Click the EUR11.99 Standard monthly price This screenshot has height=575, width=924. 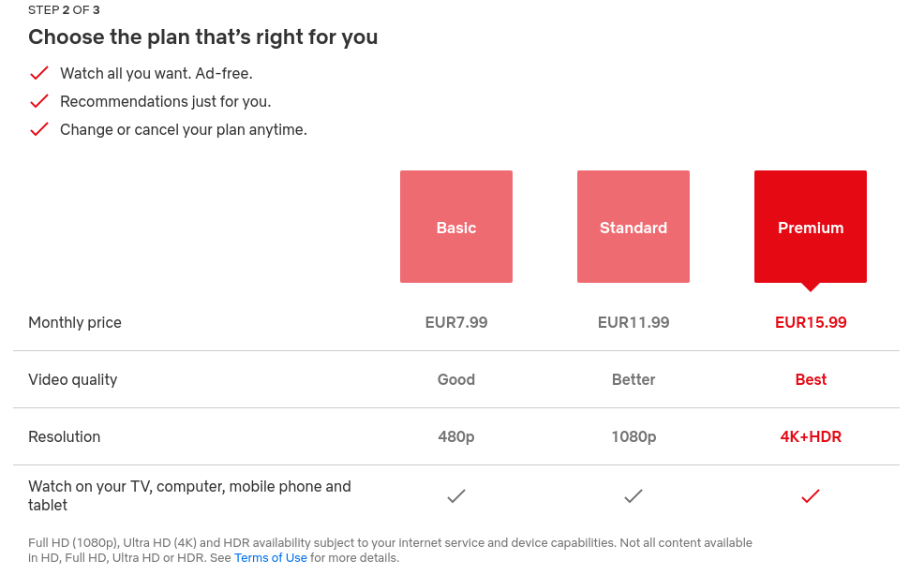[633, 322]
